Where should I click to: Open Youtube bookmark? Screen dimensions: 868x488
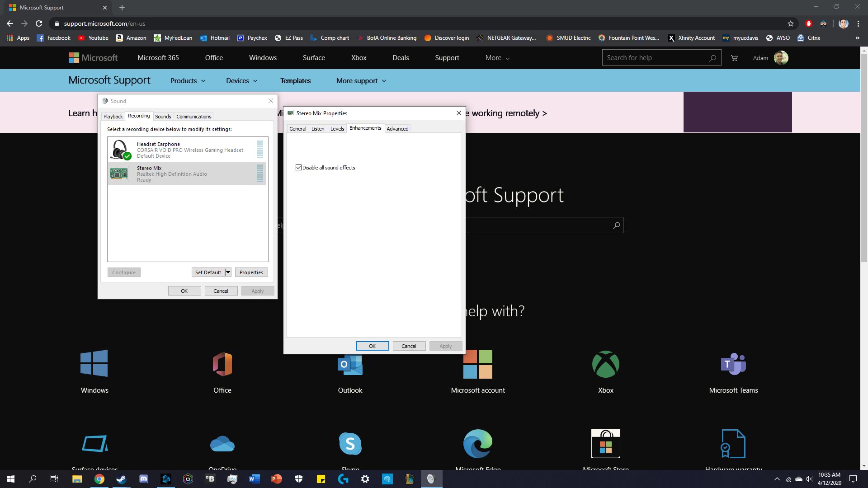coord(93,38)
